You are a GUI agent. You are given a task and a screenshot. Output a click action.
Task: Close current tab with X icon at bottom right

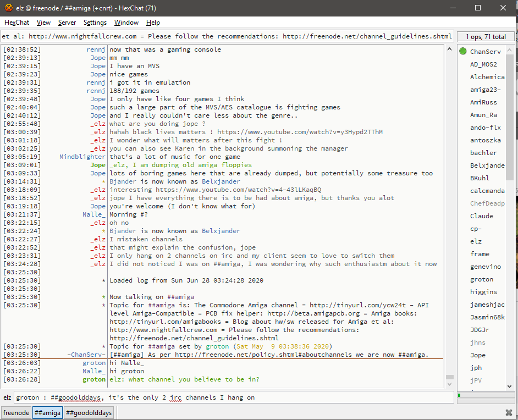tap(509, 412)
